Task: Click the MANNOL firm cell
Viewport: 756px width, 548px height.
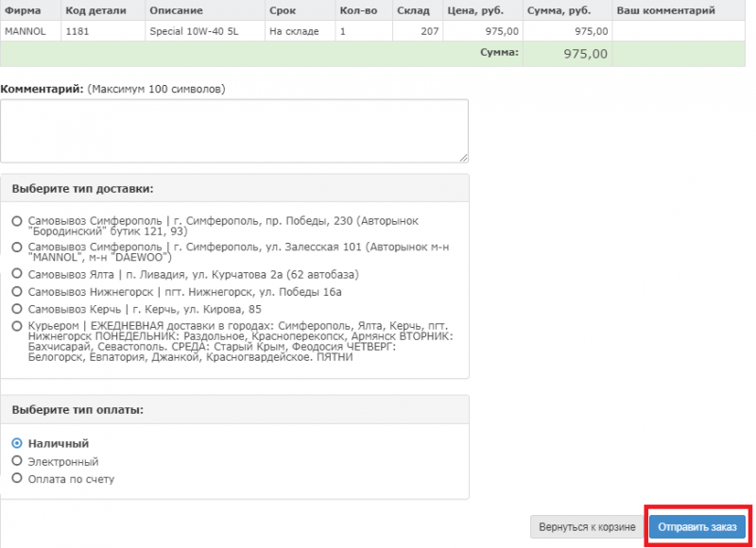Action: (31, 31)
